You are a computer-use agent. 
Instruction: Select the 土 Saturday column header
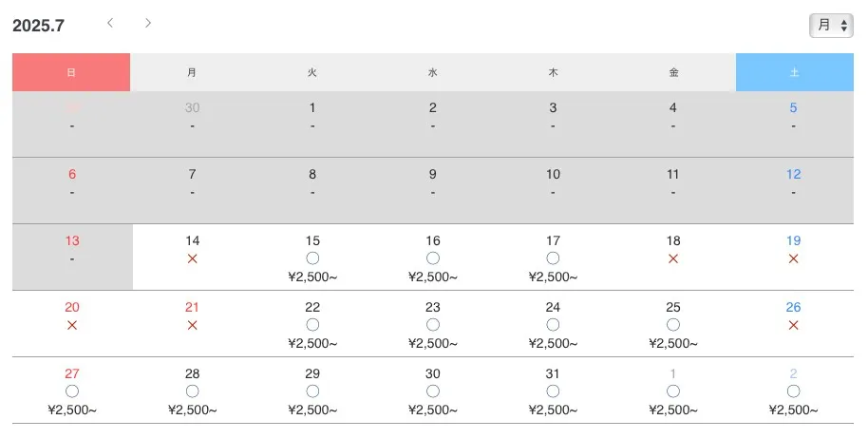coord(794,72)
